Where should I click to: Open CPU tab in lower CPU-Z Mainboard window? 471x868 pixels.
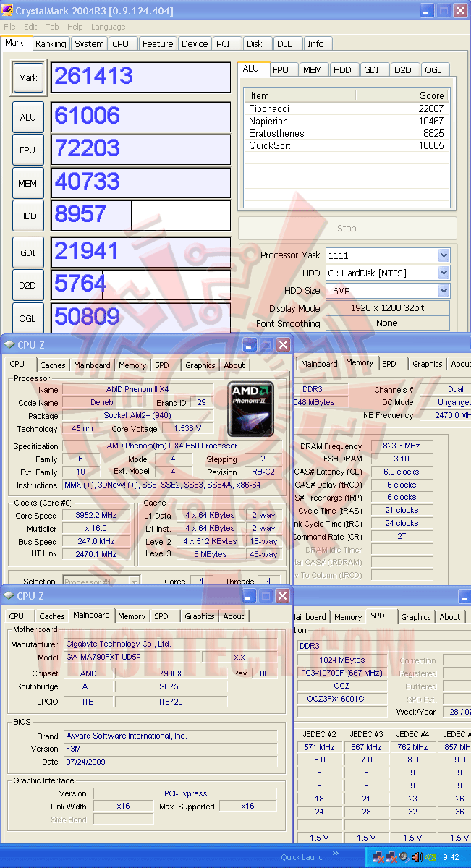[17, 616]
